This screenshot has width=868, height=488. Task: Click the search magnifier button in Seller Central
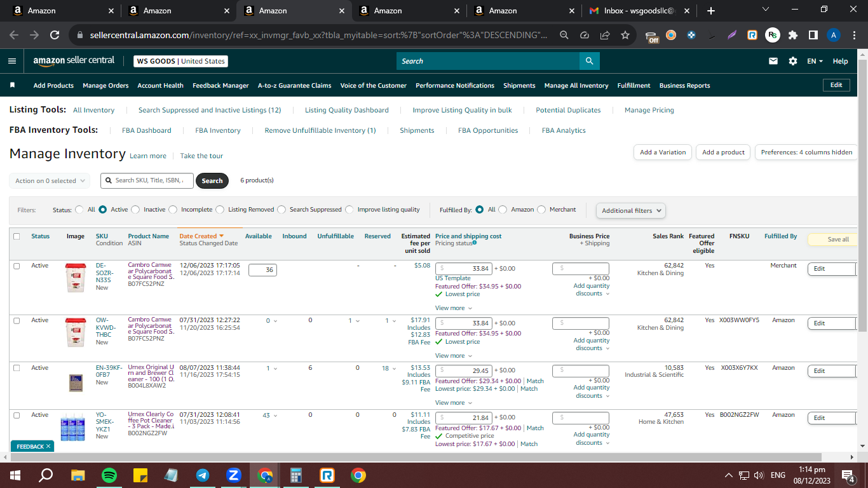point(590,61)
